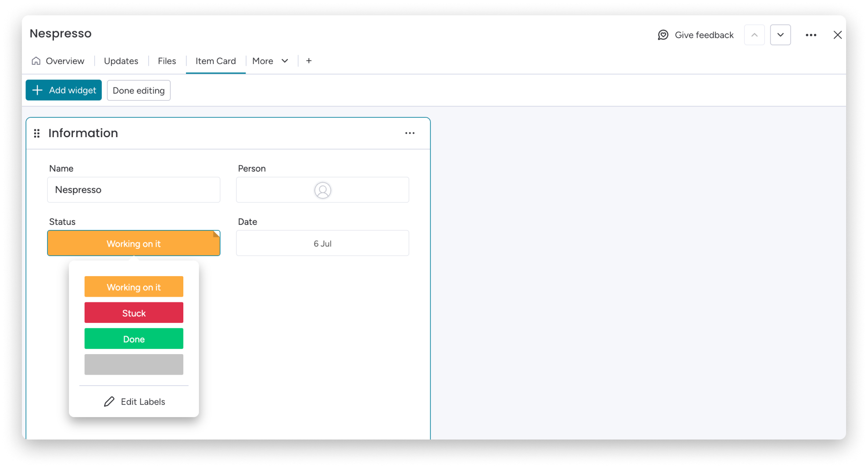Go to next item with down chevron

tap(780, 35)
